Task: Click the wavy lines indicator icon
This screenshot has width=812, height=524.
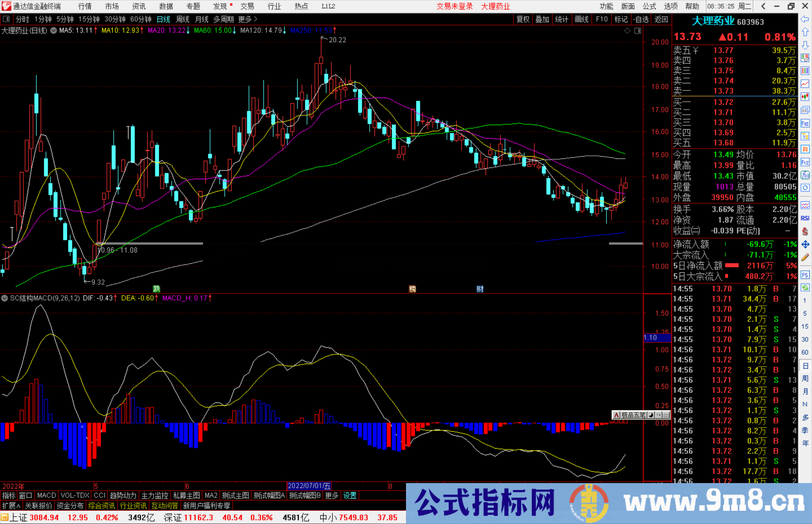Action: pos(805,205)
